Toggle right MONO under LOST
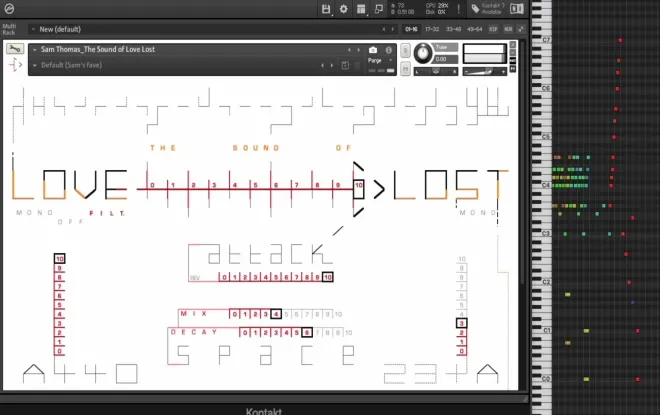Image resolution: width=660 pixels, height=415 pixels. [479, 213]
